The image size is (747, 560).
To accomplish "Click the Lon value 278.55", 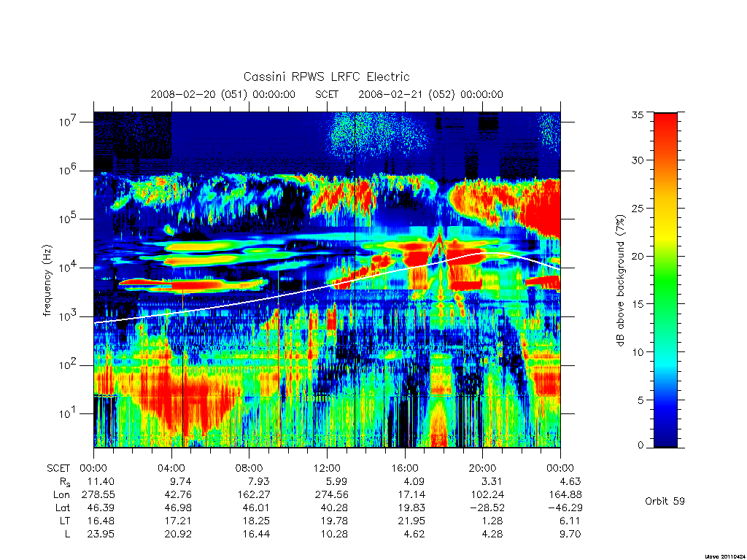I will point(98,495).
